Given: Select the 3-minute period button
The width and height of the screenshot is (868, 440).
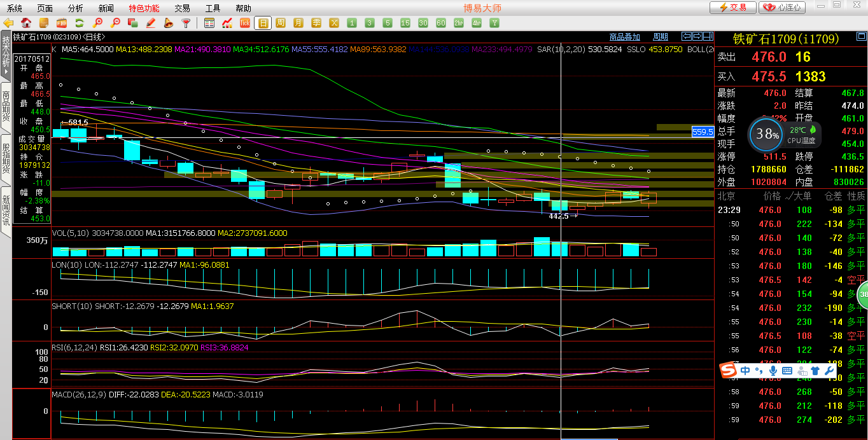Looking at the screenshot, I should pyautogui.click(x=370, y=23).
